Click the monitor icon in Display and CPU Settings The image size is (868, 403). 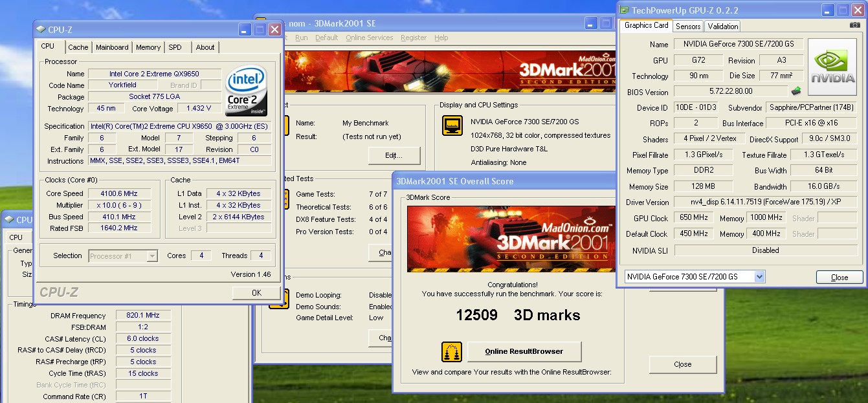(452, 125)
